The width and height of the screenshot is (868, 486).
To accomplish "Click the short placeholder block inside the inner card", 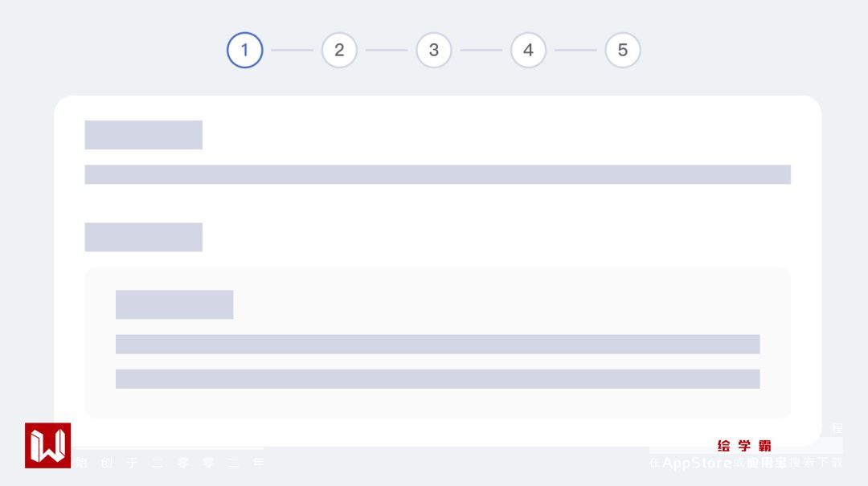I will point(174,304).
